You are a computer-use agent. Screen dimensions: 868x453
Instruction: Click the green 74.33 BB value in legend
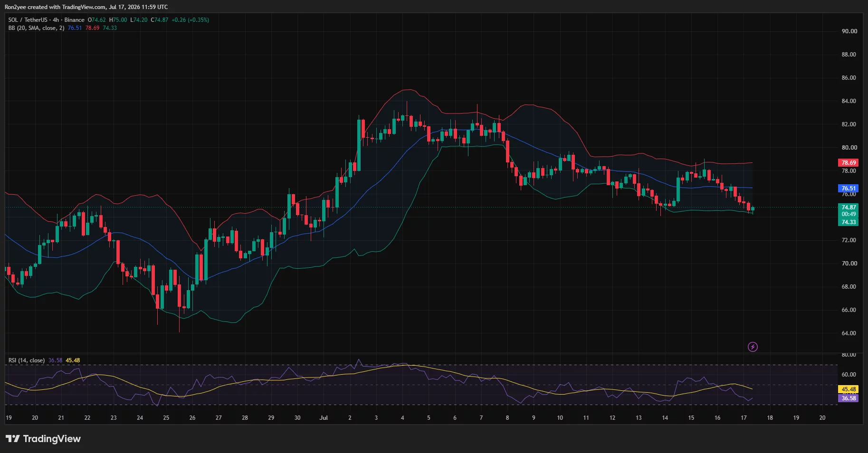[x=110, y=28]
